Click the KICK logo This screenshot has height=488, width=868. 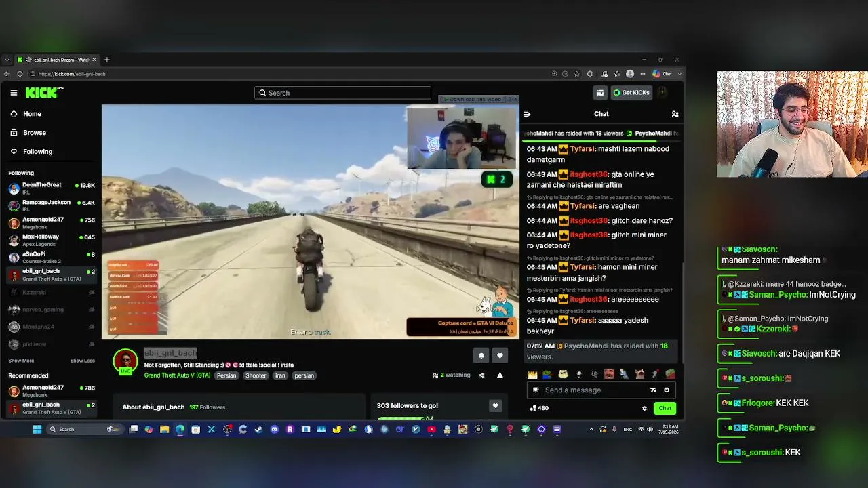click(44, 93)
